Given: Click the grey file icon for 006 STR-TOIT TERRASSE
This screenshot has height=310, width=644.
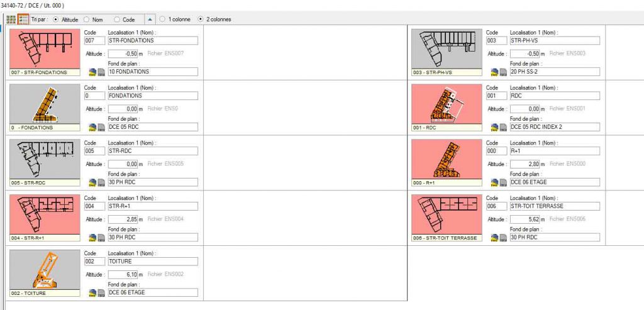Looking at the screenshot, I should 503,238.
